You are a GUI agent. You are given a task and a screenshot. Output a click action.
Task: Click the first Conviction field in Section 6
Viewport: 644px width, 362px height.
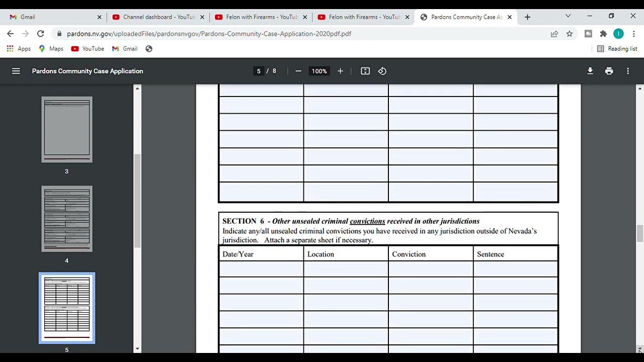click(x=431, y=269)
